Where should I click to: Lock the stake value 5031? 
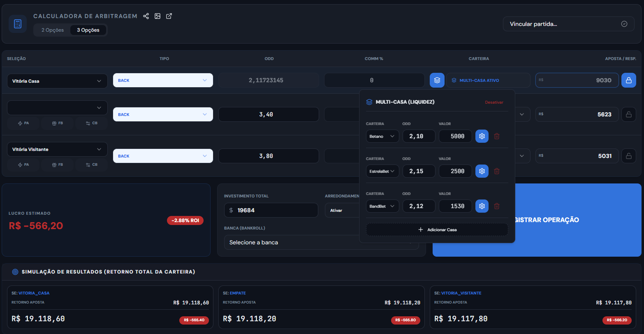(x=629, y=156)
